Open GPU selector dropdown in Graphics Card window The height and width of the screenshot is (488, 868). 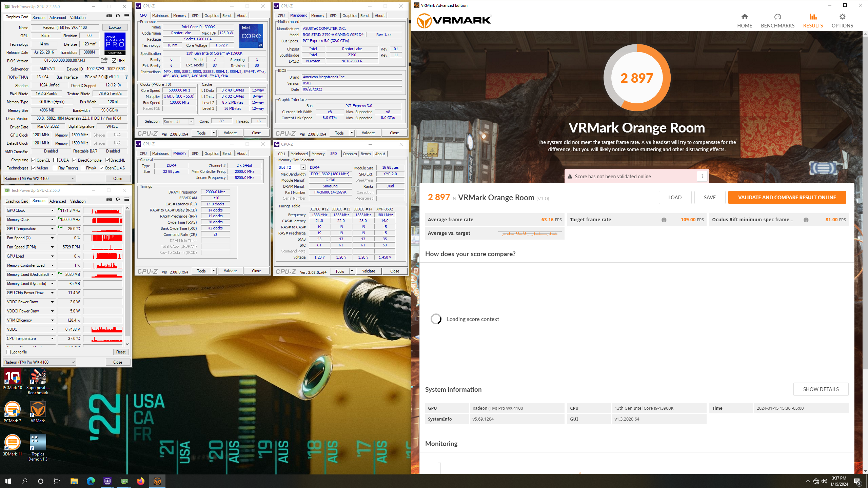[40, 178]
